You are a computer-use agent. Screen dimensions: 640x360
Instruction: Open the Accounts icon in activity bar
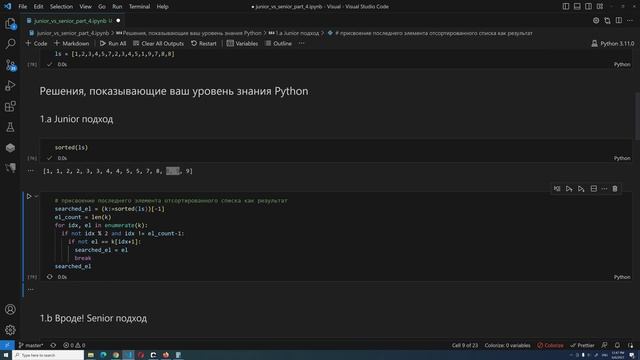coord(10,309)
